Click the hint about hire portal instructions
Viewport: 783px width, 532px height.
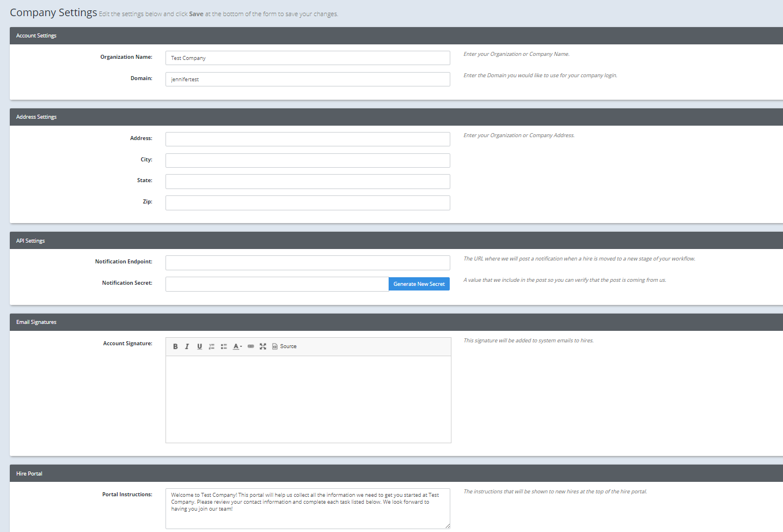(x=555, y=492)
